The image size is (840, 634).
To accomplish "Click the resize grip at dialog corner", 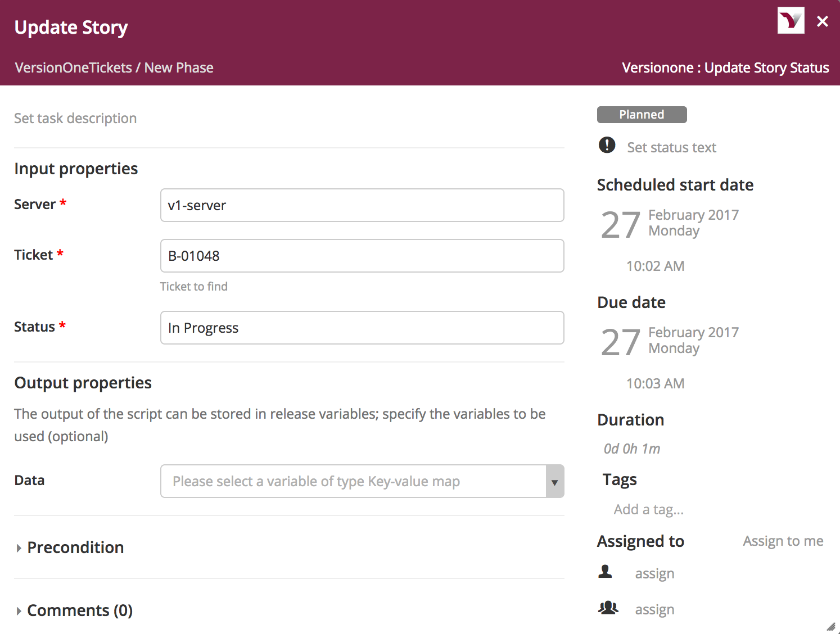I will (x=830, y=627).
